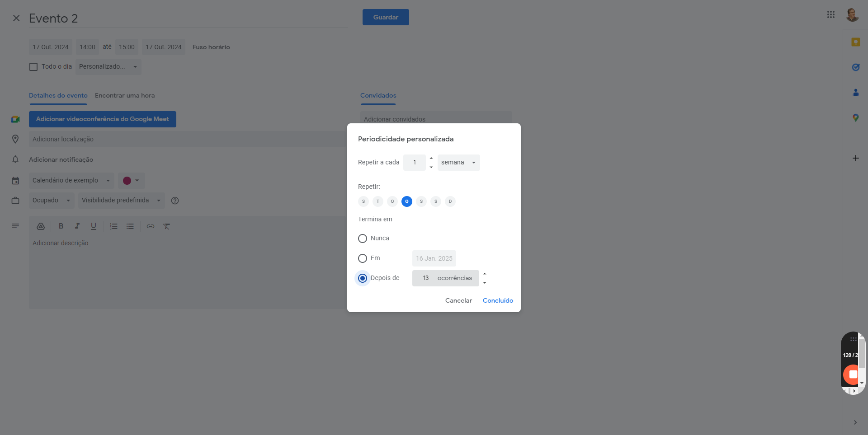Viewport: 868px width, 435px height.
Task: Click the Adicionar convidados field
Action: click(x=436, y=119)
